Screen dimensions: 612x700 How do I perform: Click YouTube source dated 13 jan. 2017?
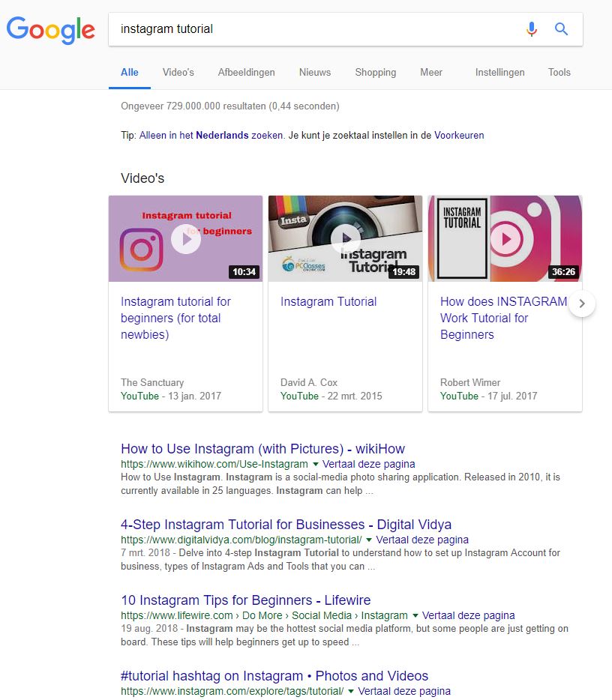(139, 396)
